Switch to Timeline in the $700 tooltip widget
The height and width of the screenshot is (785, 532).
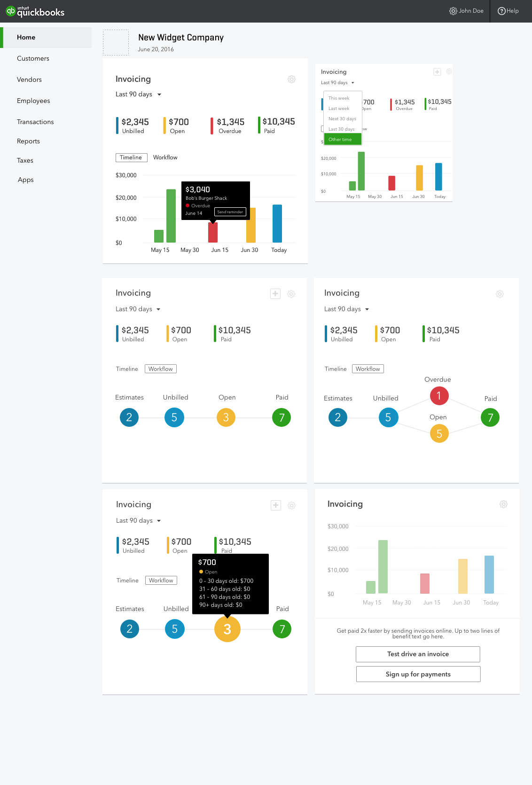(x=127, y=581)
